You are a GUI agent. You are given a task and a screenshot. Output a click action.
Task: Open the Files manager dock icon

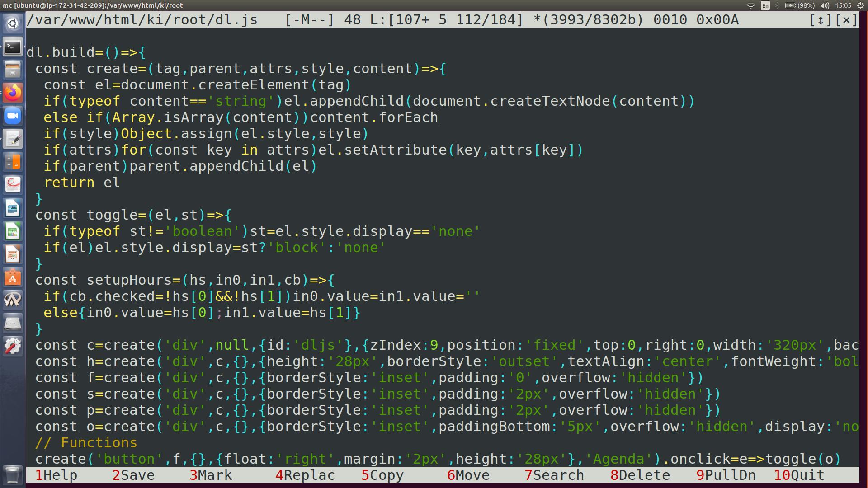13,70
